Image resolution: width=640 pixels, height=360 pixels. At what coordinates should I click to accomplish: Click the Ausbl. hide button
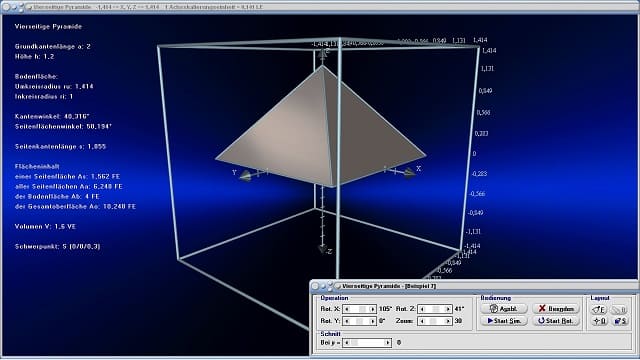[504, 309]
